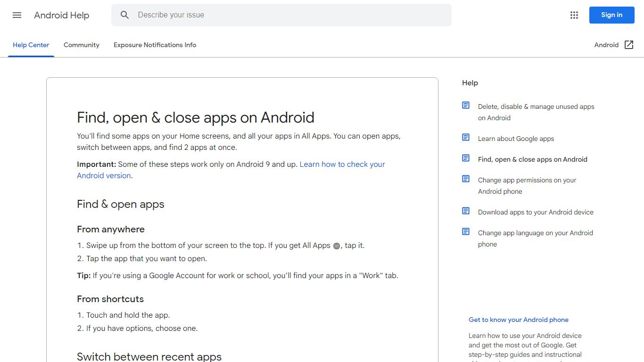Click article icon beside Learn about Google apps
The width and height of the screenshot is (644, 362).
coord(466,137)
